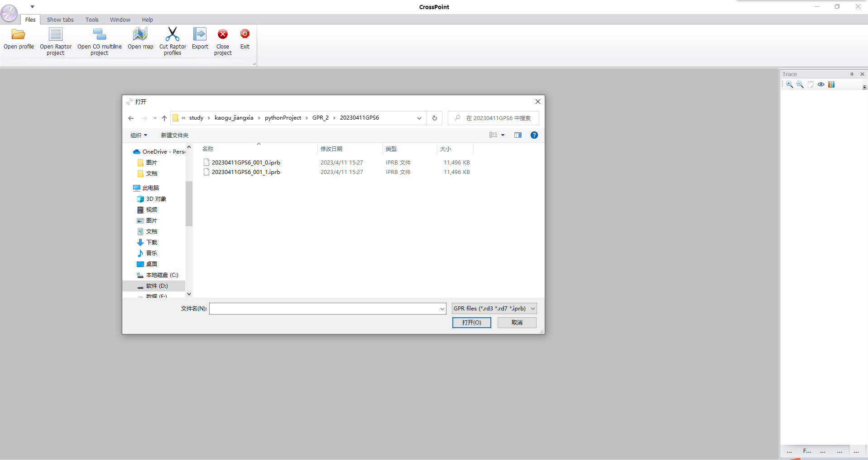Go back in the file dialog

click(131, 118)
